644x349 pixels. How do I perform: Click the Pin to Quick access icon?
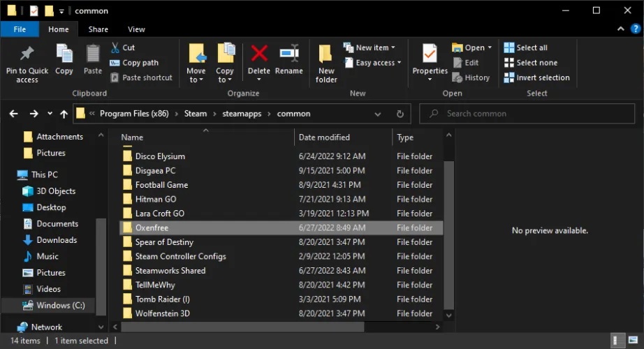[27, 54]
